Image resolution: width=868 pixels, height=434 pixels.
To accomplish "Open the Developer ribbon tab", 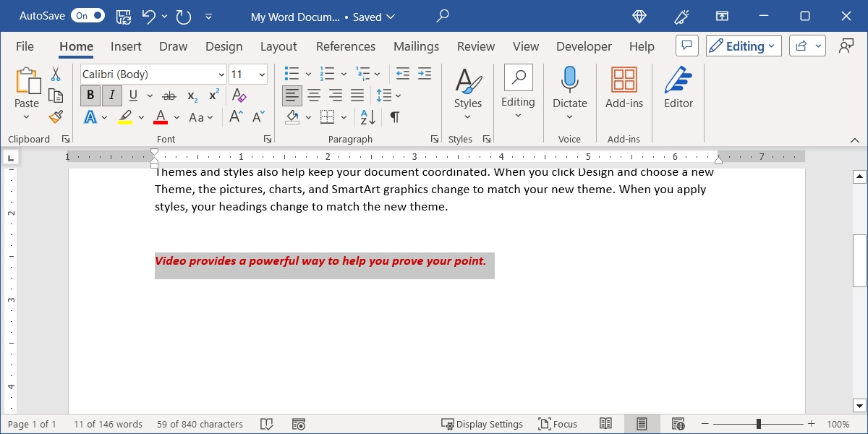I will pyautogui.click(x=584, y=46).
